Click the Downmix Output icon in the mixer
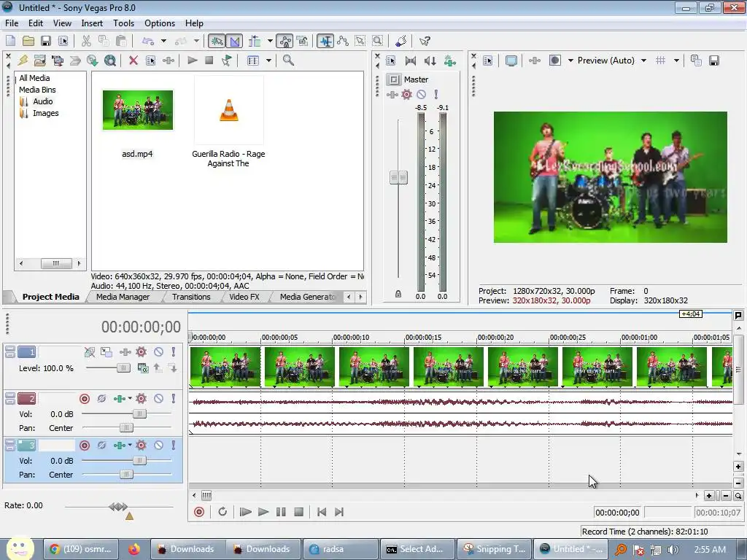The image size is (747, 560). [411, 61]
